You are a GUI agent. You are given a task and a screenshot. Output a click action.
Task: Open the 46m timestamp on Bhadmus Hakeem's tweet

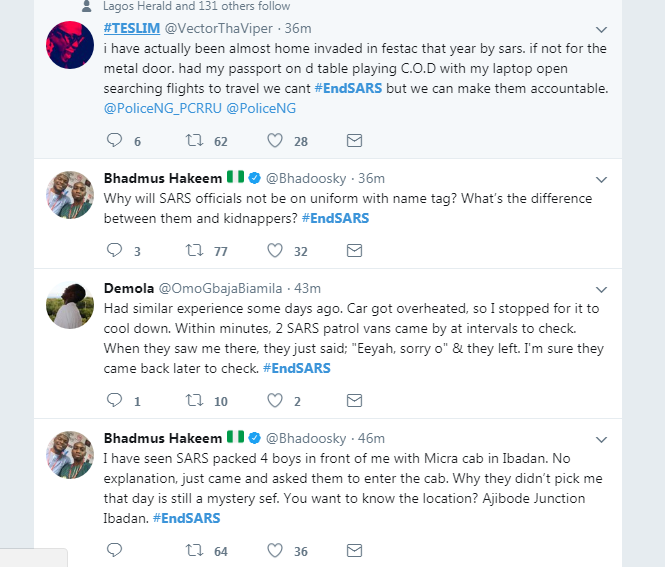372,438
